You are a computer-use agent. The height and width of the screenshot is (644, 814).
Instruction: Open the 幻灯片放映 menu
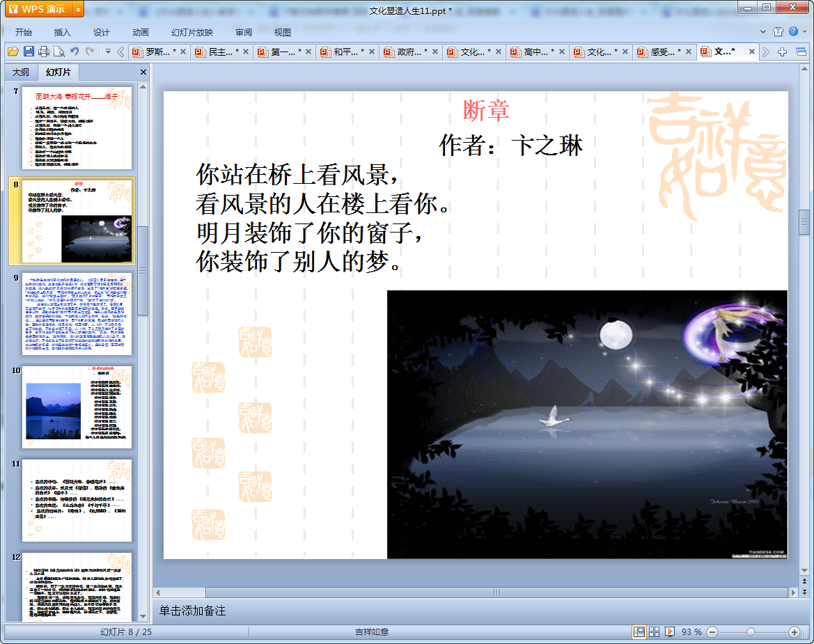tap(192, 32)
